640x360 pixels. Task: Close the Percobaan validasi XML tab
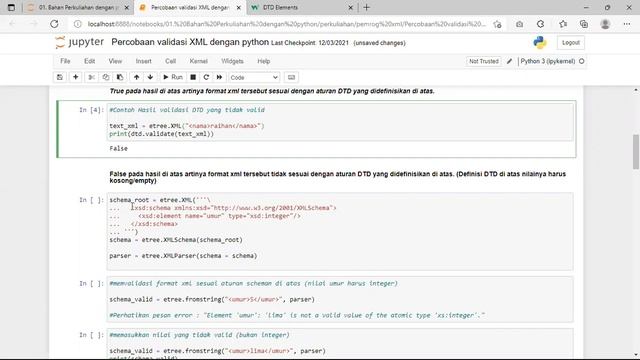[x=239, y=7]
